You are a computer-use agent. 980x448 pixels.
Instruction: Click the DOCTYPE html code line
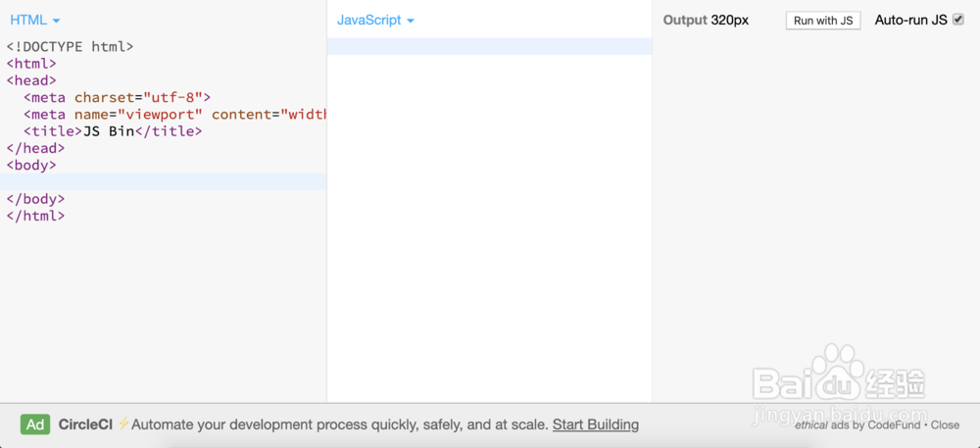pyautogui.click(x=70, y=46)
